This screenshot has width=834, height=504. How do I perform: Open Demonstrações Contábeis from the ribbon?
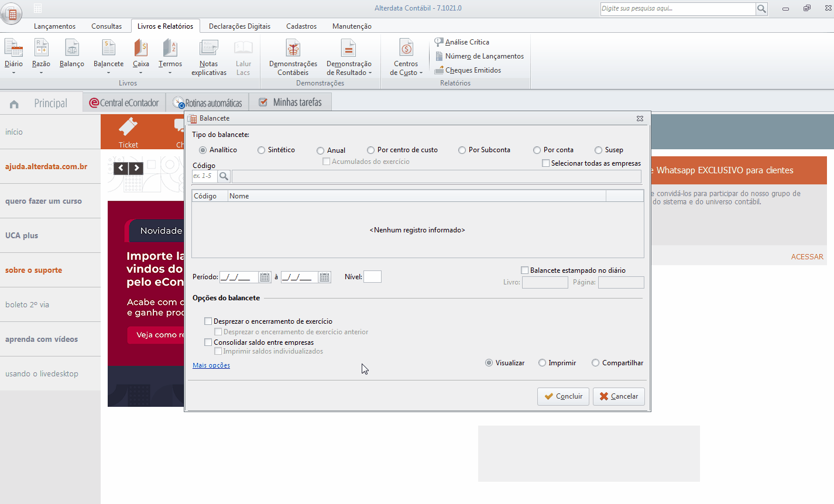(x=293, y=49)
